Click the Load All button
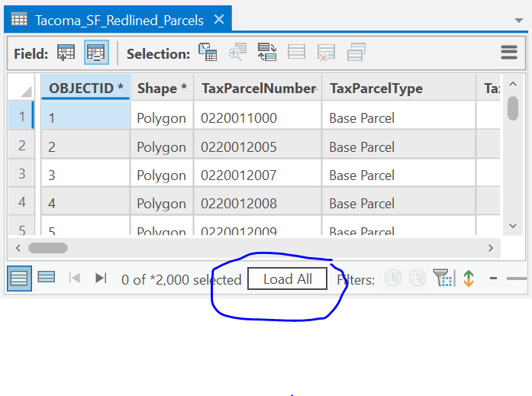532x396 pixels. coord(288,278)
